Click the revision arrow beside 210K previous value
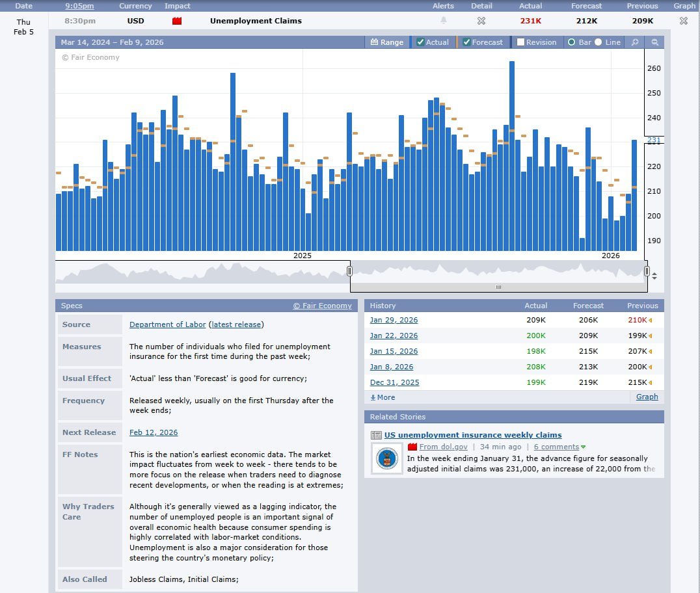This screenshot has height=593, width=700. click(x=651, y=321)
